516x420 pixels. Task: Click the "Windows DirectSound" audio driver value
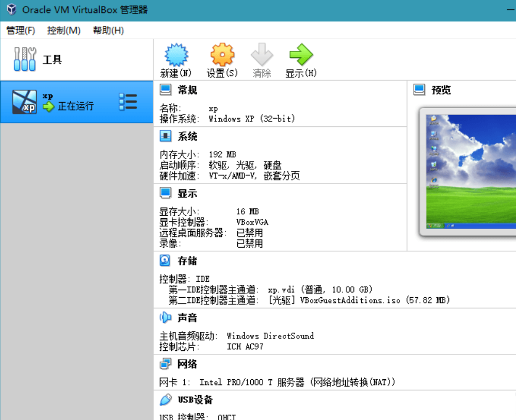pyautogui.click(x=270, y=336)
